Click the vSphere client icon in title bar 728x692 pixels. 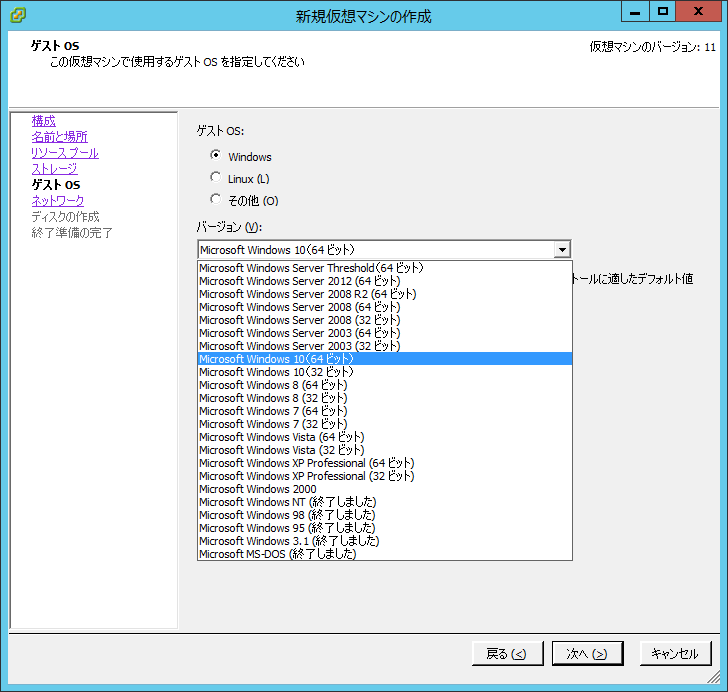[x=18, y=15]
